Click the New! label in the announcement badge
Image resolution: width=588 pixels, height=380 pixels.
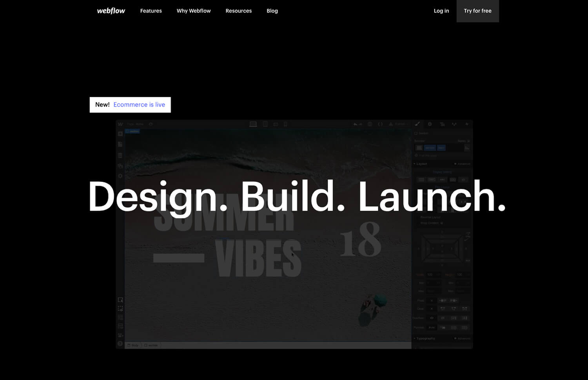(102, 105)
